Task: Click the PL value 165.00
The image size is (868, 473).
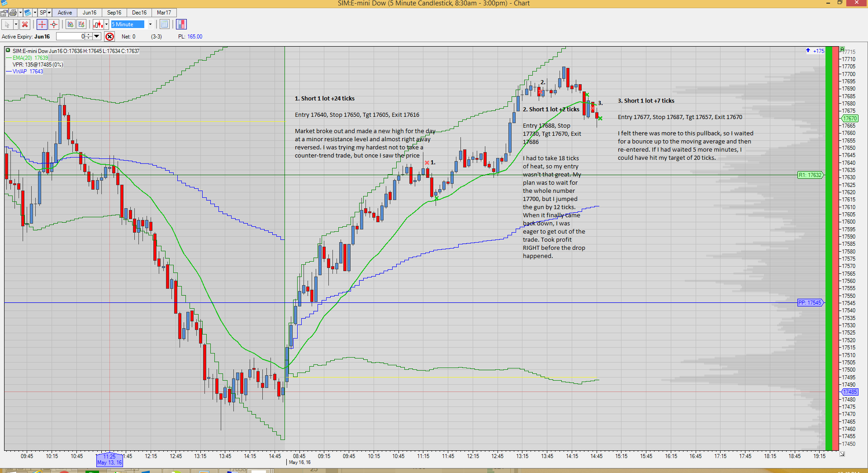Action: click(x=194, y=37)
